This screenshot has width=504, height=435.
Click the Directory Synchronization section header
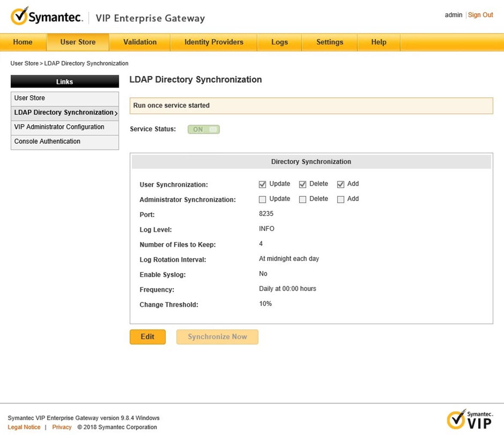[x=311, y=162]
